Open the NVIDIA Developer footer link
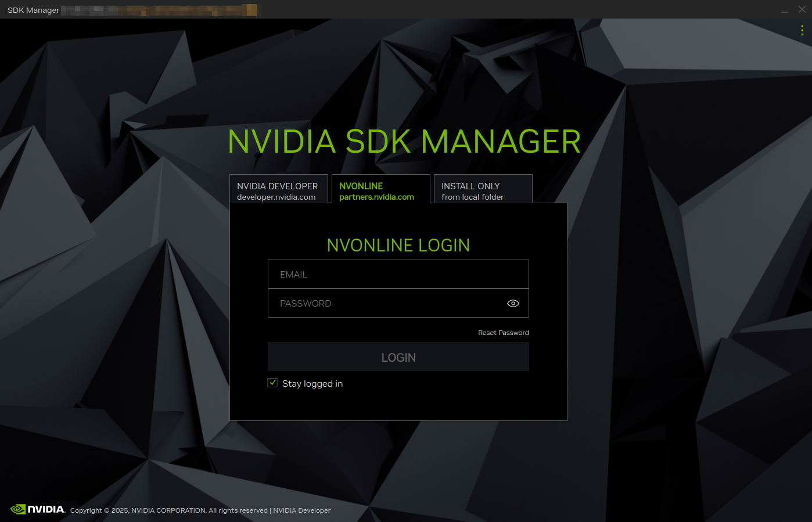The image size is (812, 522). pyautogui.click(x=302, y=510)
